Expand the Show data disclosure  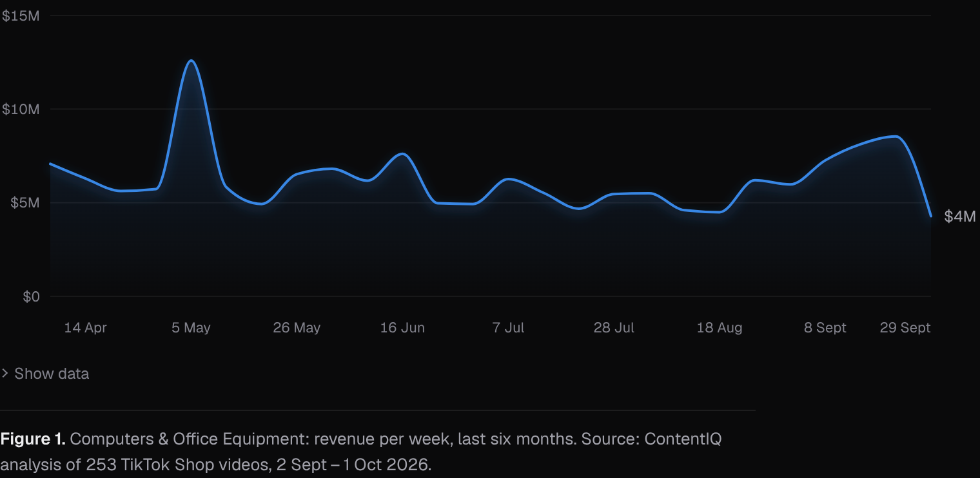pyautogui.click(x=44, y=374)
